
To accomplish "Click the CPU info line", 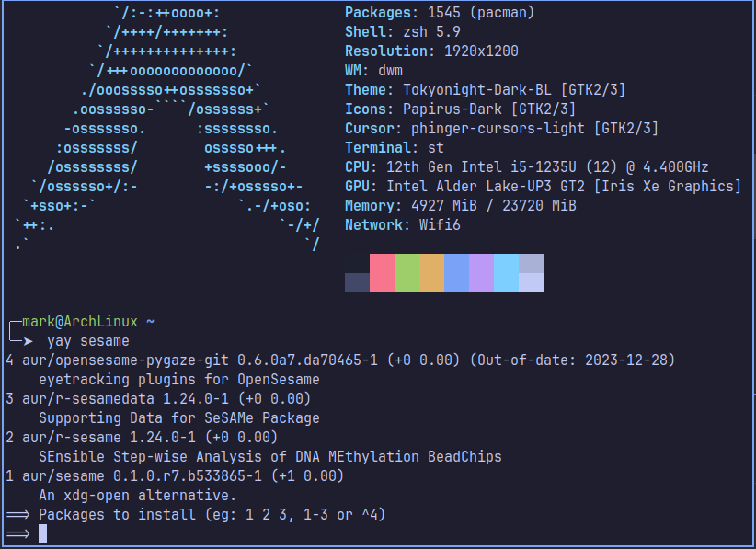I will point(526,167).
